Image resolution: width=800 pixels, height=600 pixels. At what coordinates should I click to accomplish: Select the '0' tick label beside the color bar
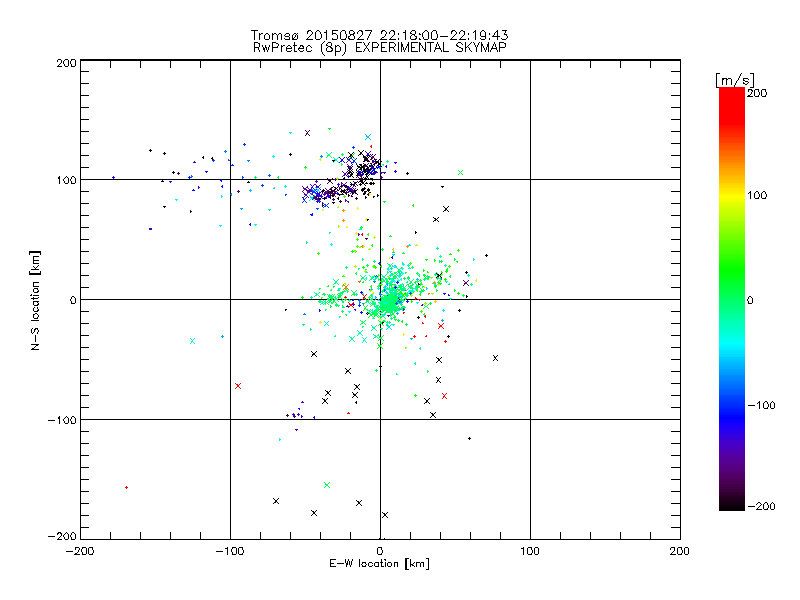(x=750, y=301)
